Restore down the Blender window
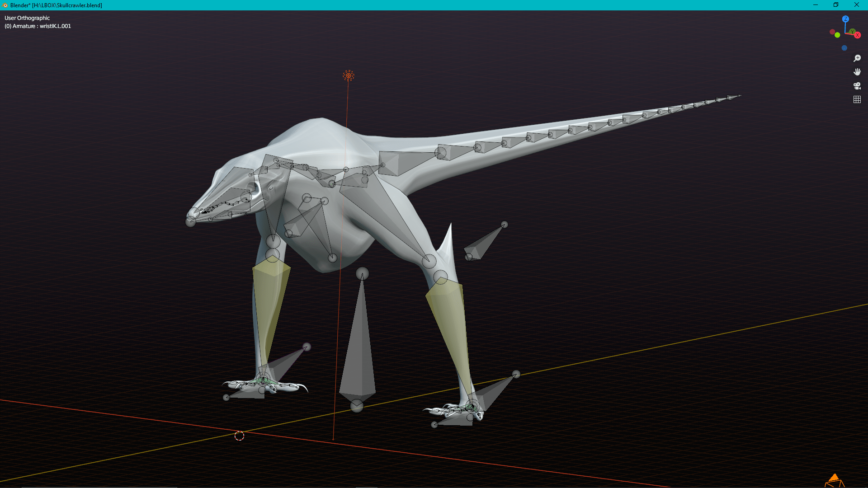This screenshot has width=868, height=488. (x=835, y=5)
